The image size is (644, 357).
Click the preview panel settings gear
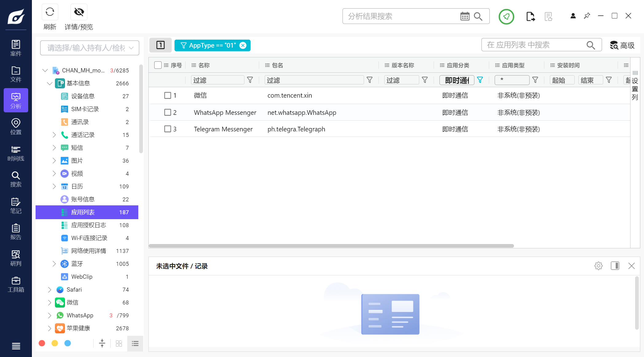pyautogui.click(x=598, y=266)
